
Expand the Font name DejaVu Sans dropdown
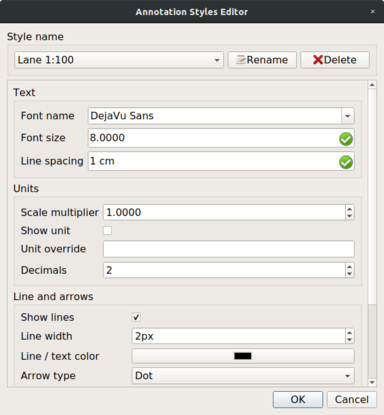coord(348,116)
